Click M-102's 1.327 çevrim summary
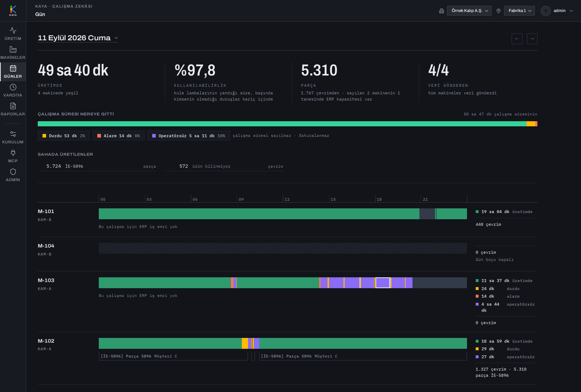Screen dimensions: 581x392 501,372
